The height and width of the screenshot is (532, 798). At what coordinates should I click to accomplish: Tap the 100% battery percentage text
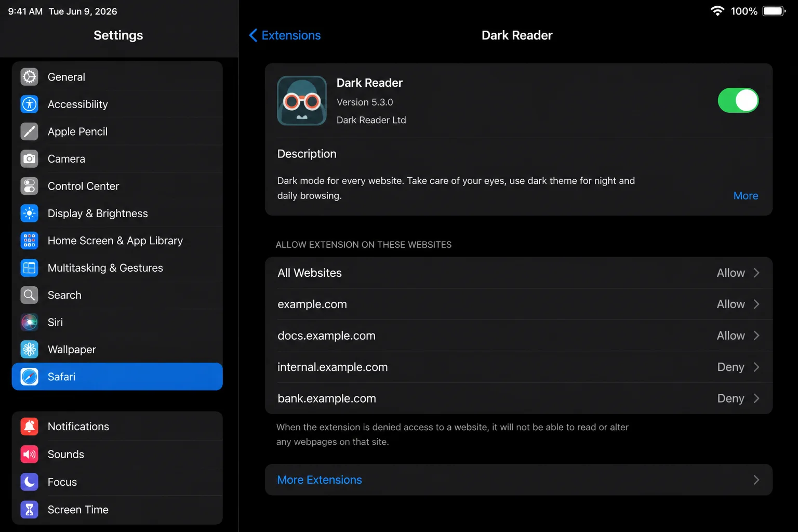[744, 11]
